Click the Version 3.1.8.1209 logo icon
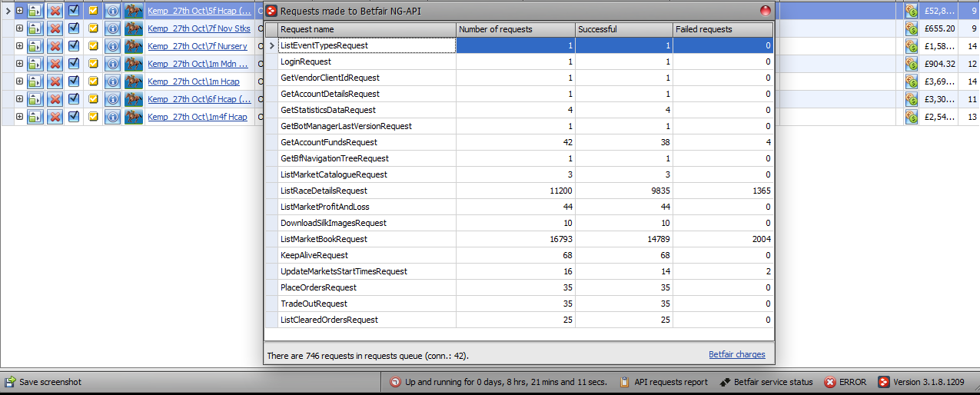 point(884,382)
